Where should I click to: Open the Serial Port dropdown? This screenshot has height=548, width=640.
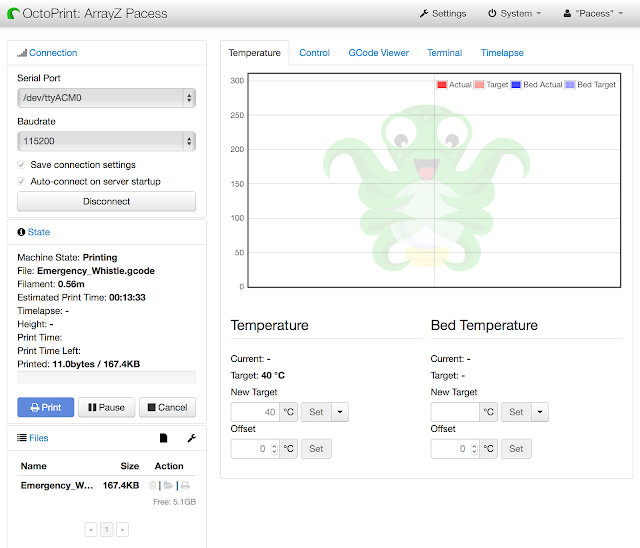107,98
